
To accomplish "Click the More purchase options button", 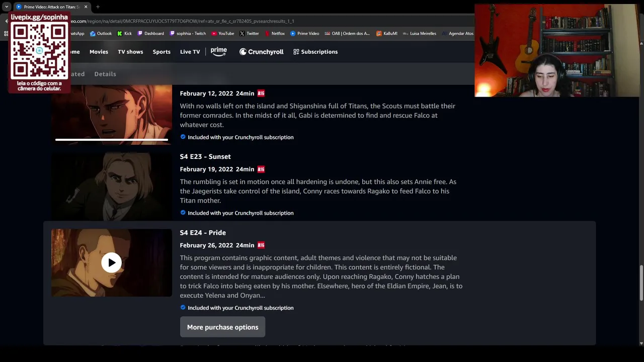I will pos(222,327).
